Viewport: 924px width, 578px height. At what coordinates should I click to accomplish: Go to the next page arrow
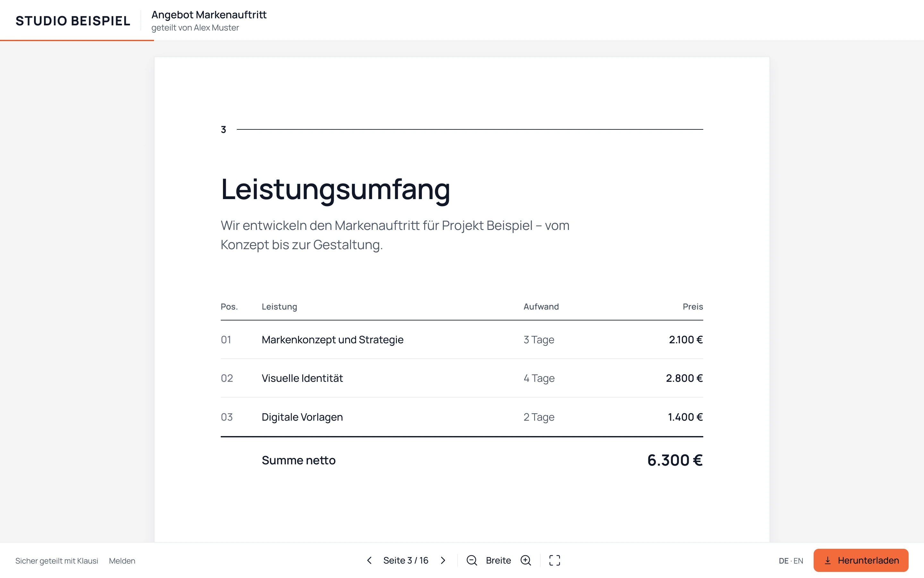[x=443, y=560]
